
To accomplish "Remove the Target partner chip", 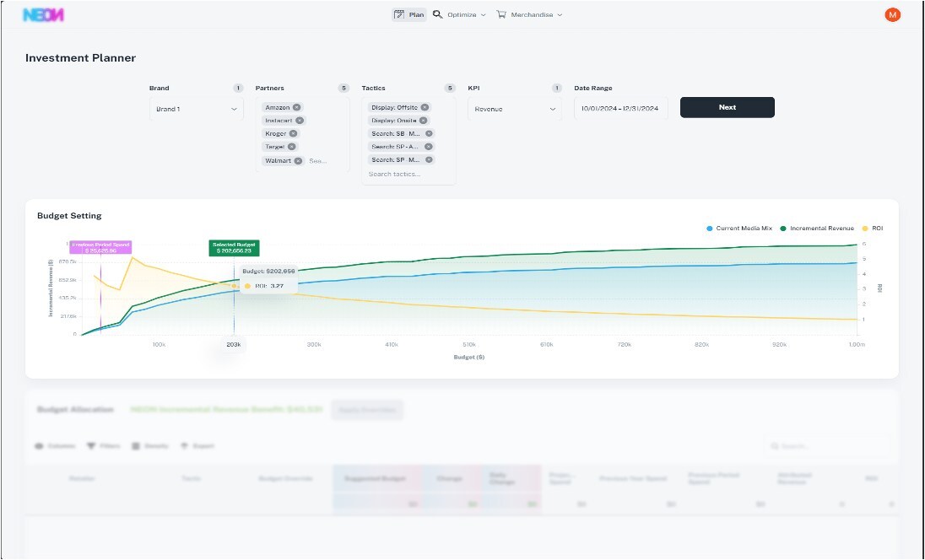I will [x=291, y=147].
